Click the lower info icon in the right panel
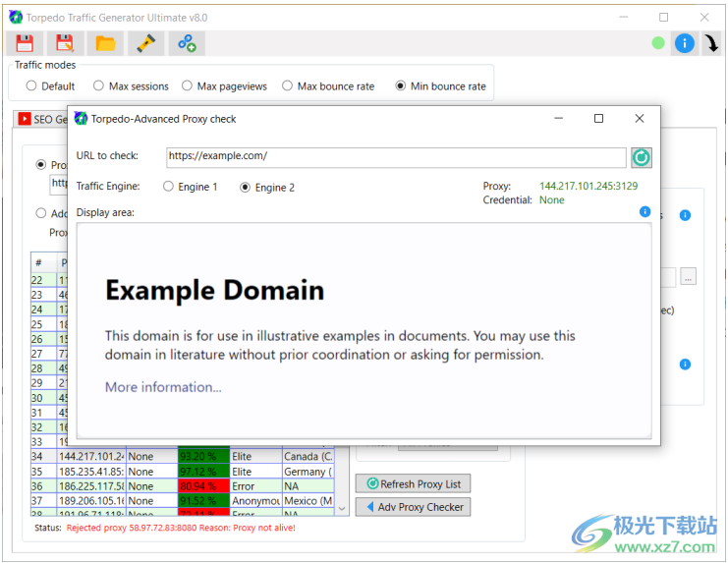This screenshot has height=563, width=728. coord(685,364)
